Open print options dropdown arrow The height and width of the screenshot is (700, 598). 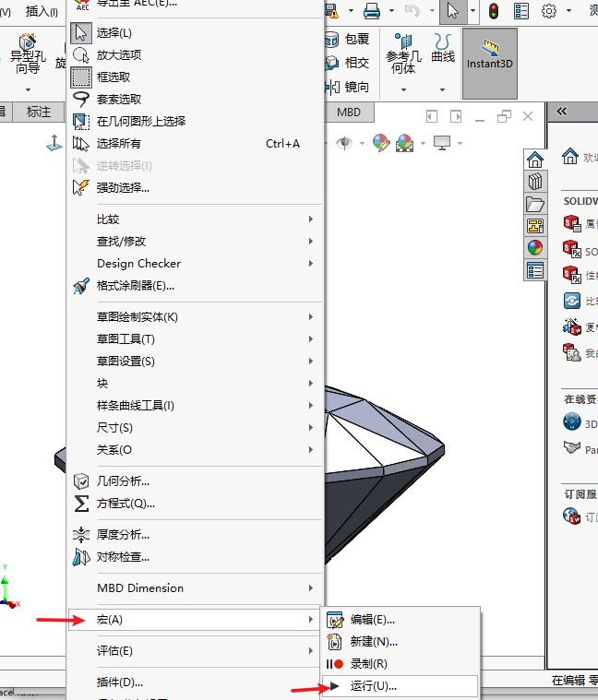[391, 11]
